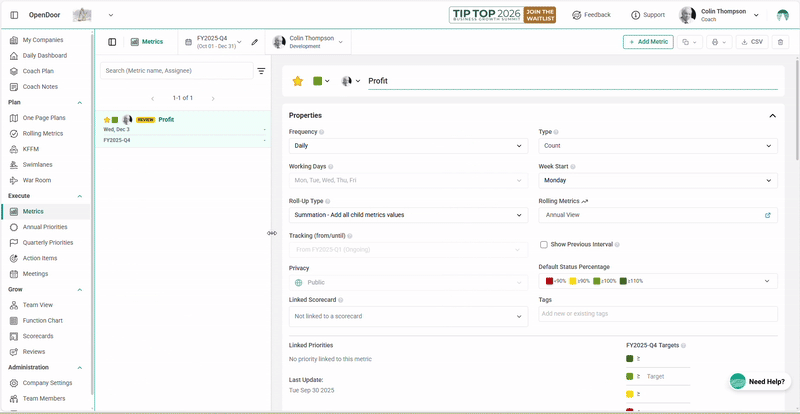Collapse the Execute sidebar group
The image size is (800, 414).
click(80, 196)
